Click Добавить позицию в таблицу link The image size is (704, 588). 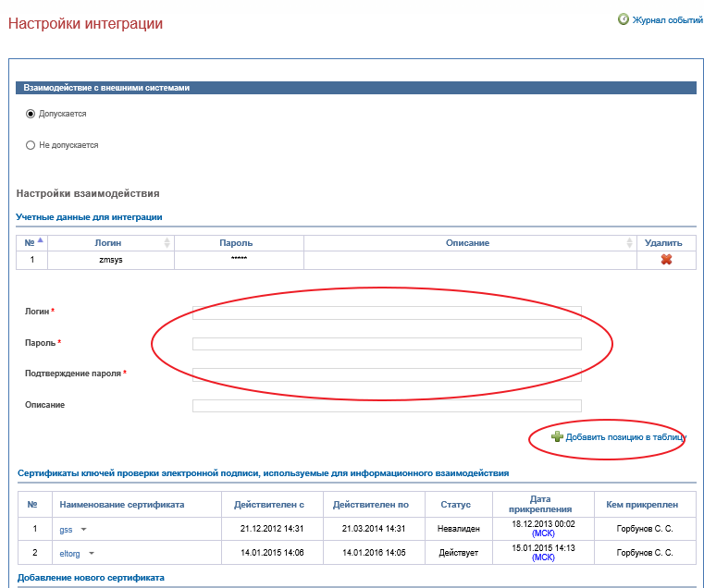coord(625,436)
